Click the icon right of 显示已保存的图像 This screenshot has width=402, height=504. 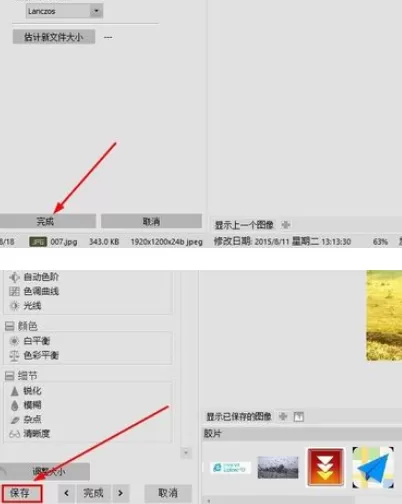pyautogui.click(x=283, y=416)
